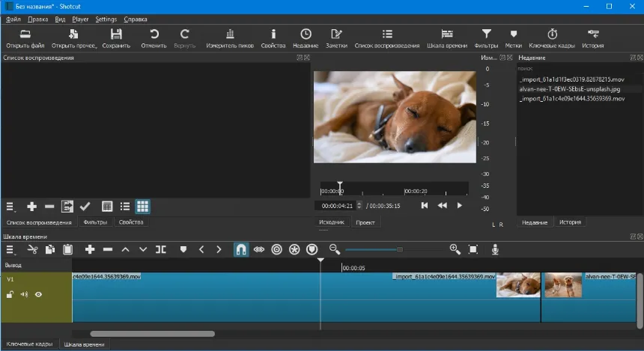644x351 pixels.
Task: Rewind the player
Action: coord(442,205)
